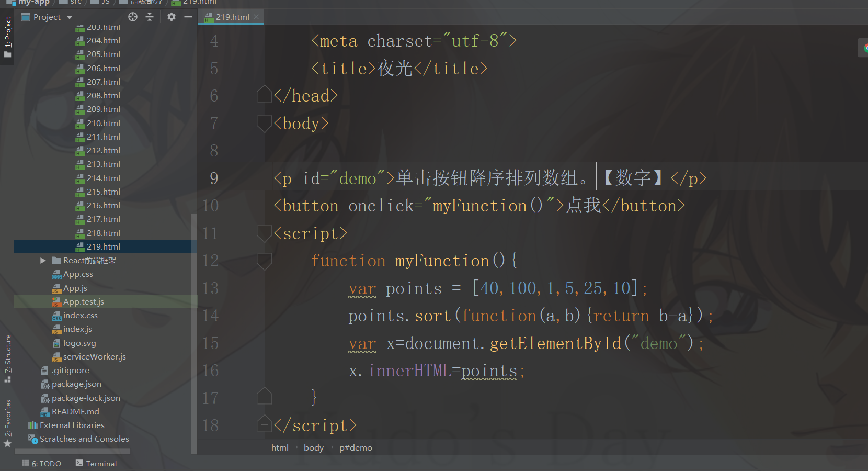Open the Z: Structure side tab
Image resolution: width=868 pixels, height=471 pixels.
[7, 358]
